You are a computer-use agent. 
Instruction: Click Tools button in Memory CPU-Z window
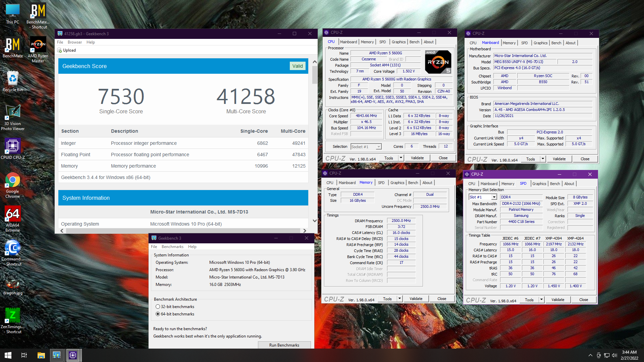click(x=387, y=299)
